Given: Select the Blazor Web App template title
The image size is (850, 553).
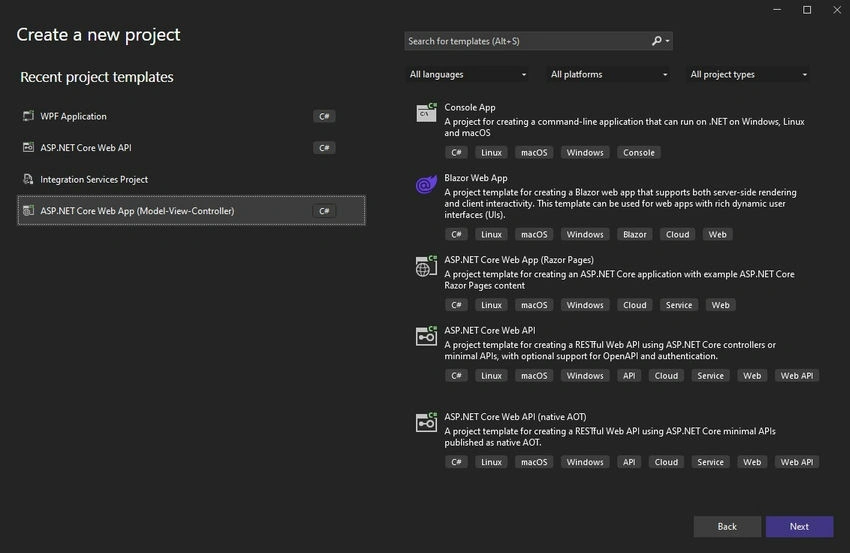Looking at the screenshot, I should tap(475, 178).
